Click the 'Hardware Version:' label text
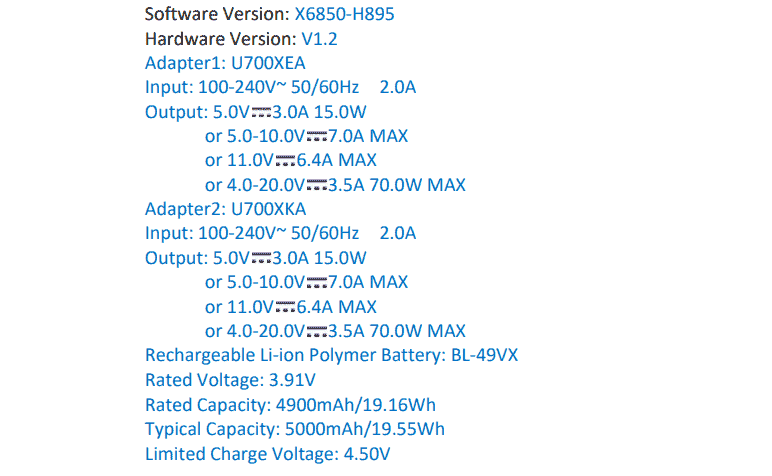 pos(221,39)
